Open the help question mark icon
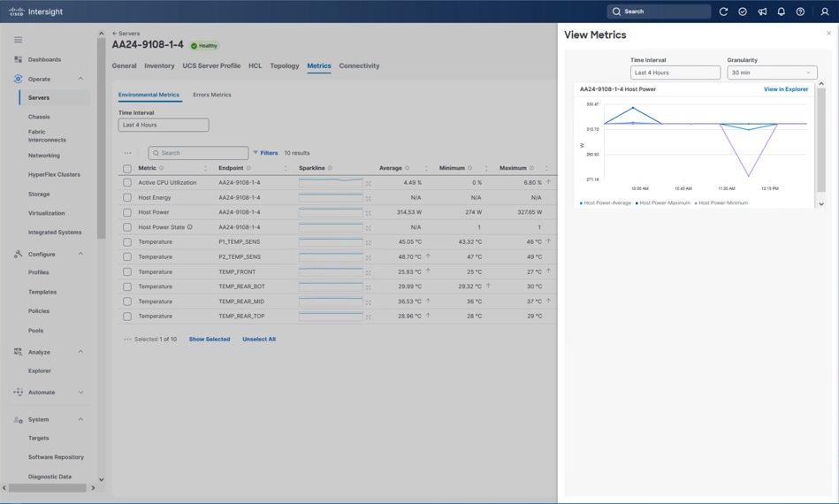Screen dimensions: 839x504 coord(800,11)
